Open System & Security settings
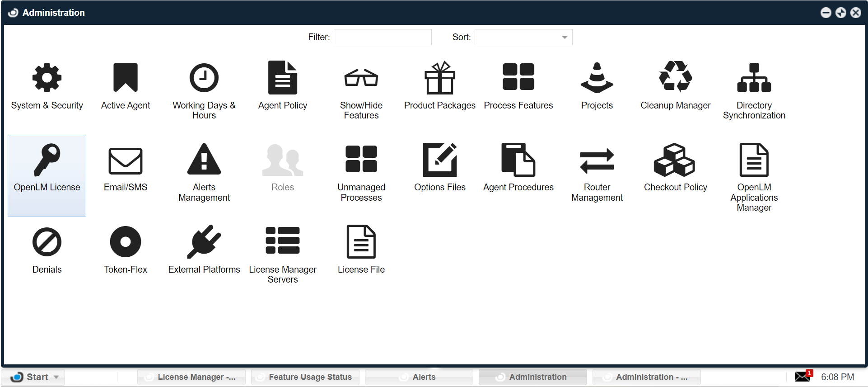Viewport: 868px width, 387px height. [47, 78]
